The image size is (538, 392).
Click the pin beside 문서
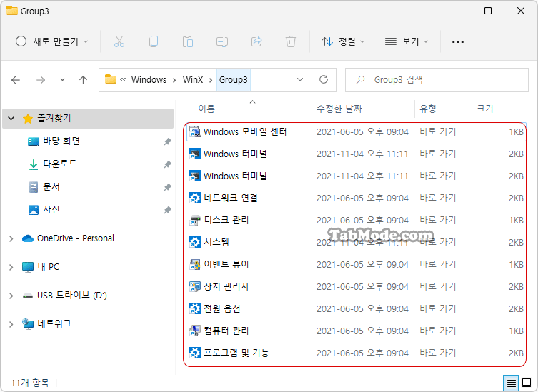[167, 187]
